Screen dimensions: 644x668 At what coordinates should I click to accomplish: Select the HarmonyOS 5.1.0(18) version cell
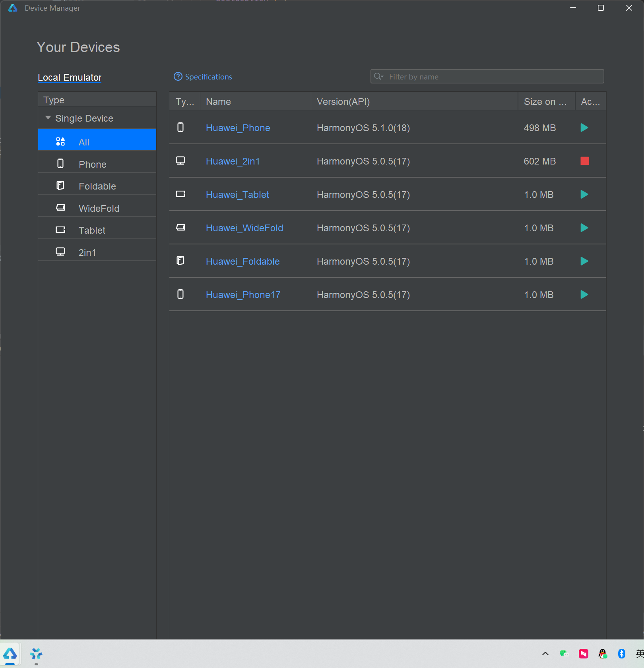363,128
